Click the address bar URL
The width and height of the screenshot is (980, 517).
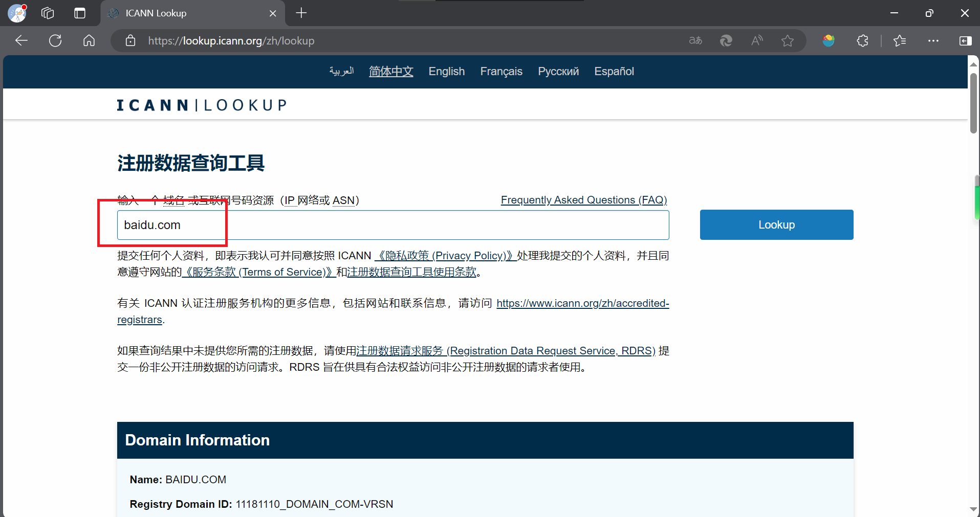point(231,41)
